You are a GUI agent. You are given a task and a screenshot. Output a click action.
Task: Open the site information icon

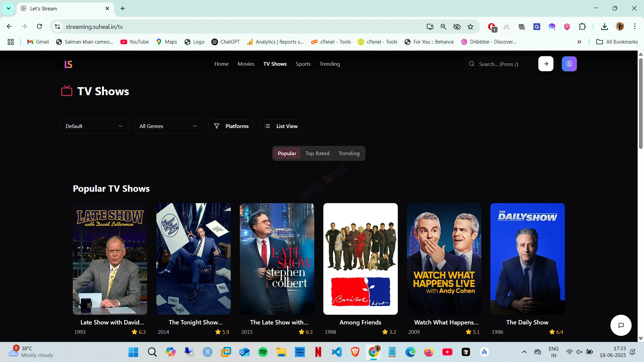[x=58, y=27]
